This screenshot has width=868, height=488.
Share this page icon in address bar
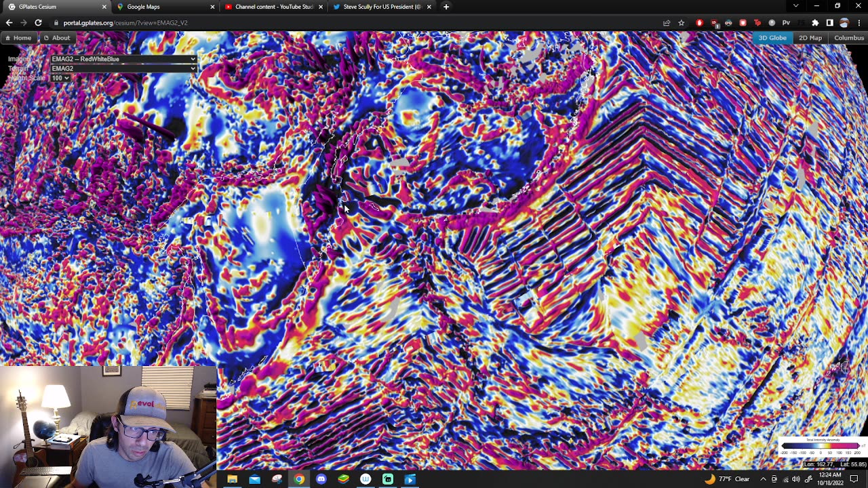pos(667,23)
